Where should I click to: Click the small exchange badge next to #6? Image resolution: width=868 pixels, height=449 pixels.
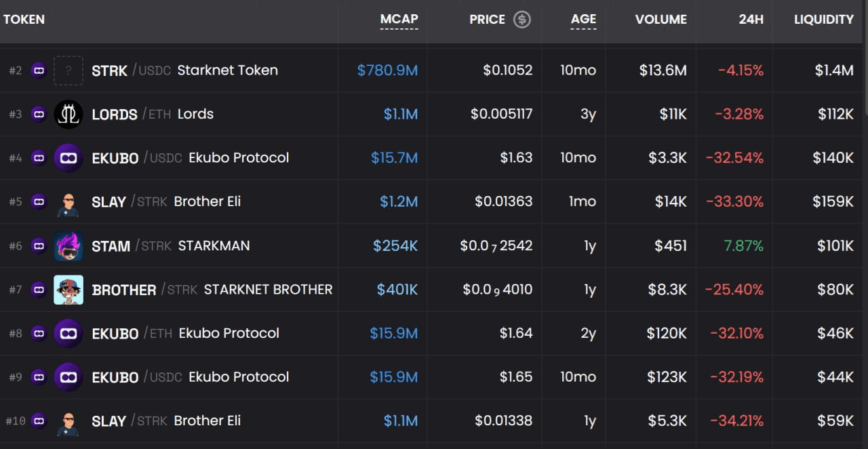point(39,246)
